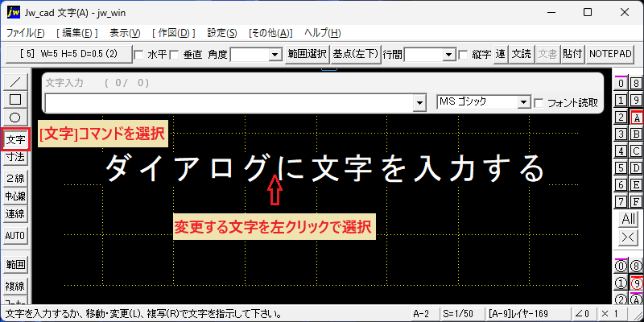Select the red-outlined layer A button

click(636, 118)
